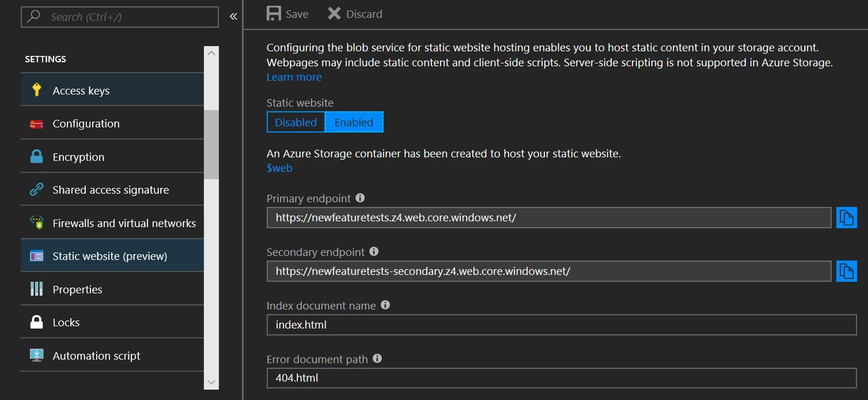Disable the static website feature
Viewport: 868px width, 400px height.
tap(295, 122)
